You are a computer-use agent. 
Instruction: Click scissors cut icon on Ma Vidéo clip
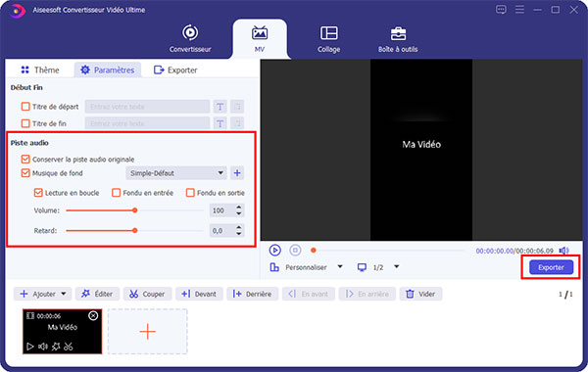[69, 347]
